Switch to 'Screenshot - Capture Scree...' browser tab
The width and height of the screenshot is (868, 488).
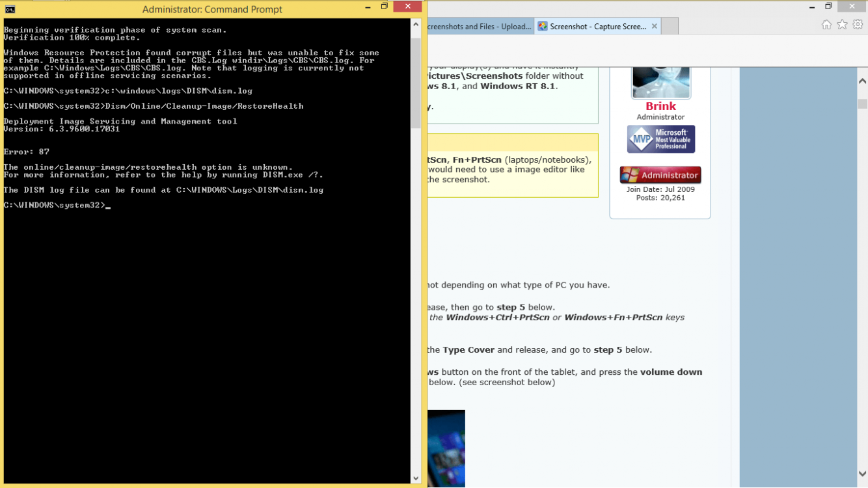coord(597,27)
